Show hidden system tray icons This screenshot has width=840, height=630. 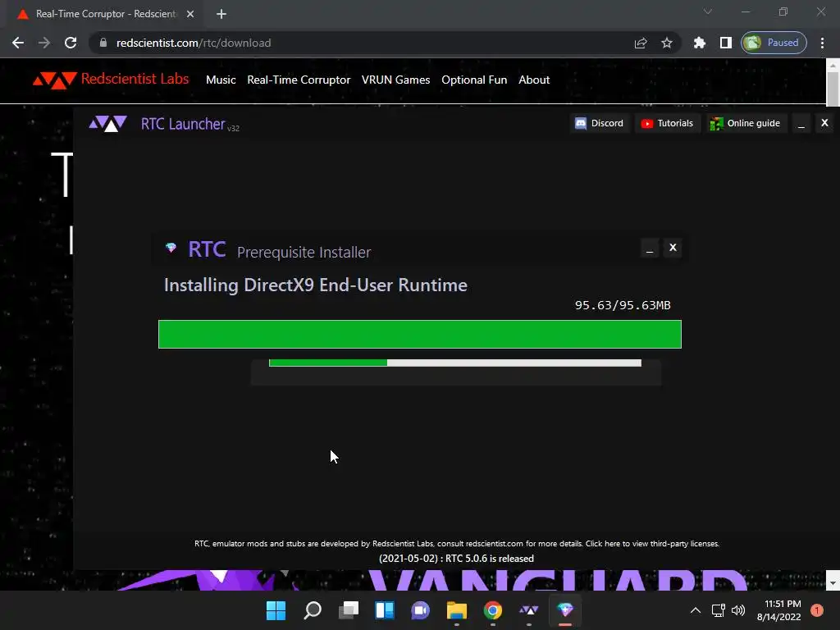point(696,610)
